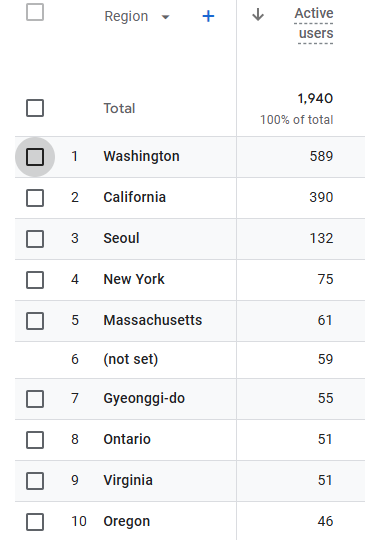Tick the Gyeonggi-do row checkbox
The width and height of the screenshot is (365, 540).
pos(35,399)
